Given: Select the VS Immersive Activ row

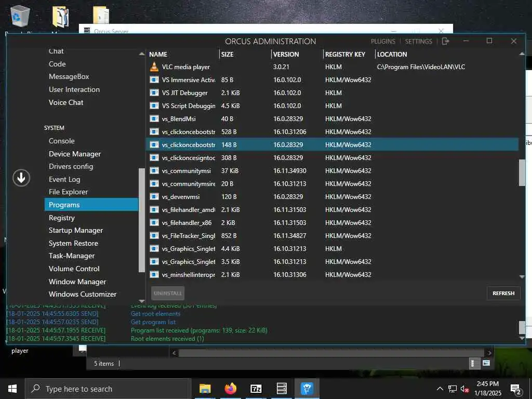Looking at the screenshot, I should coord(332,79).
